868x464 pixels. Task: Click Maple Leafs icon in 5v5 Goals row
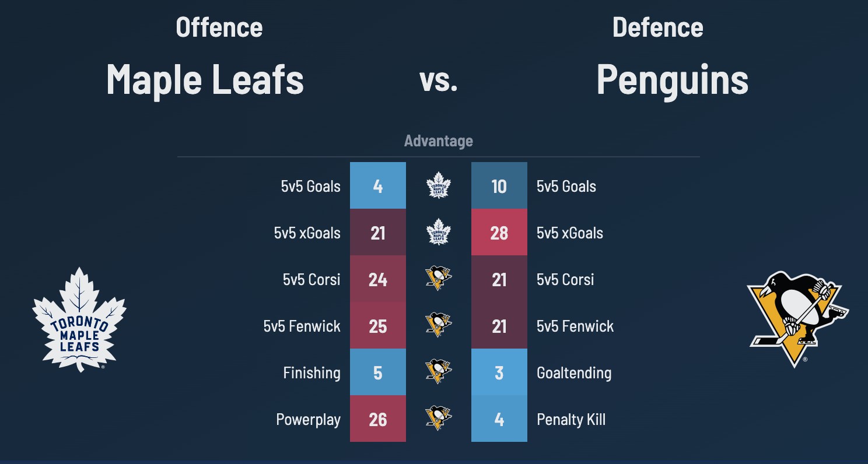[x=439, y=187]
